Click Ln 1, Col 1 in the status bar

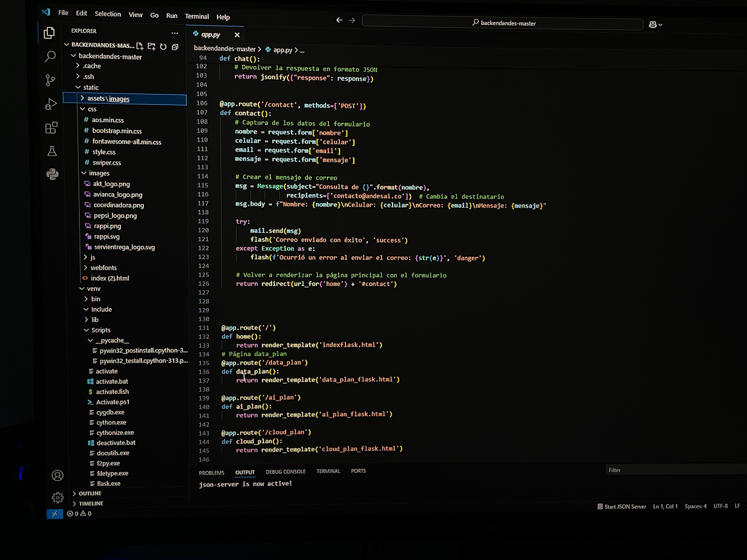pyautogui.click(x=665, y=506)
